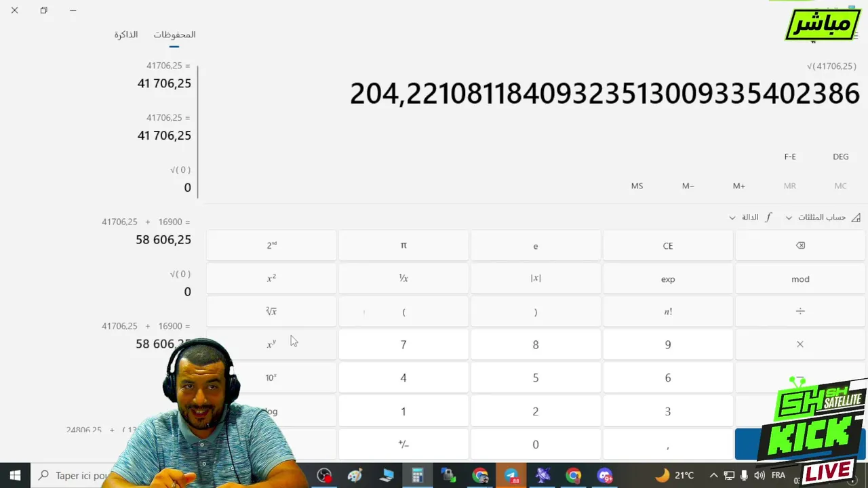Click the square root key
This screenshot has width=868, height=488.
pyautogui.click(x=271, y=312)
